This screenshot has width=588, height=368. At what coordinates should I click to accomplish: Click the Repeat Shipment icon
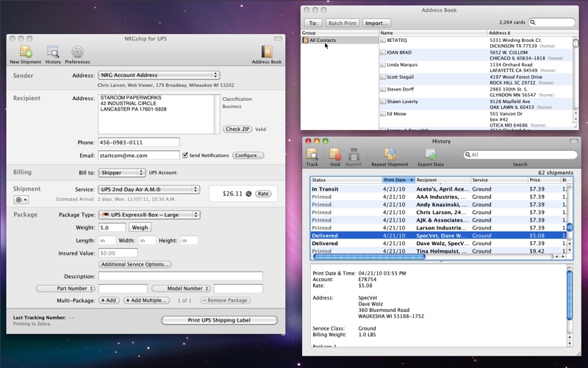pos(390,154)
